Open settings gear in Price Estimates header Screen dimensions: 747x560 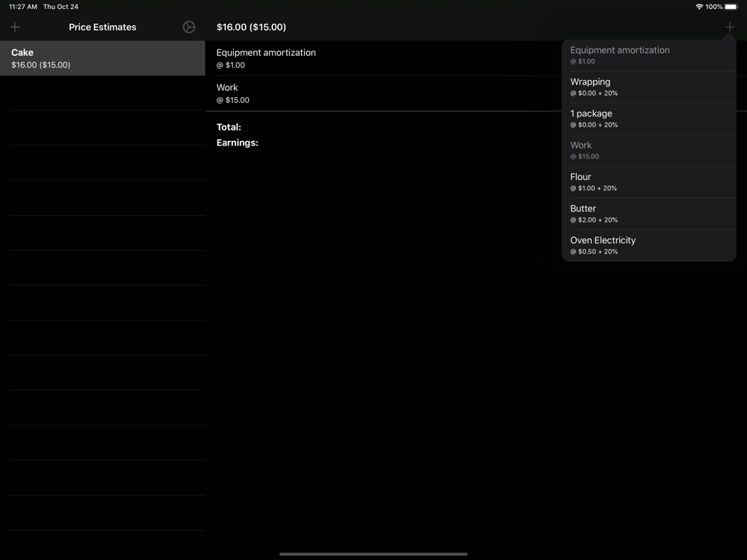click(189, 27)
